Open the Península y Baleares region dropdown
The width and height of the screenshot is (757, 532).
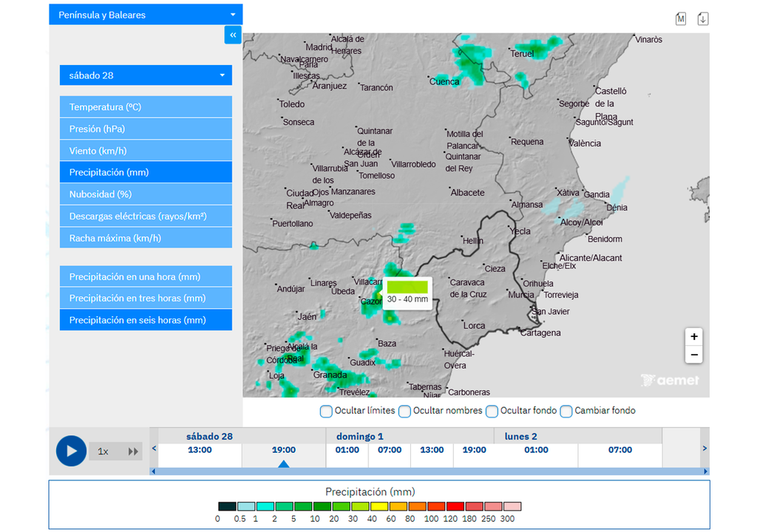[146, 15]
